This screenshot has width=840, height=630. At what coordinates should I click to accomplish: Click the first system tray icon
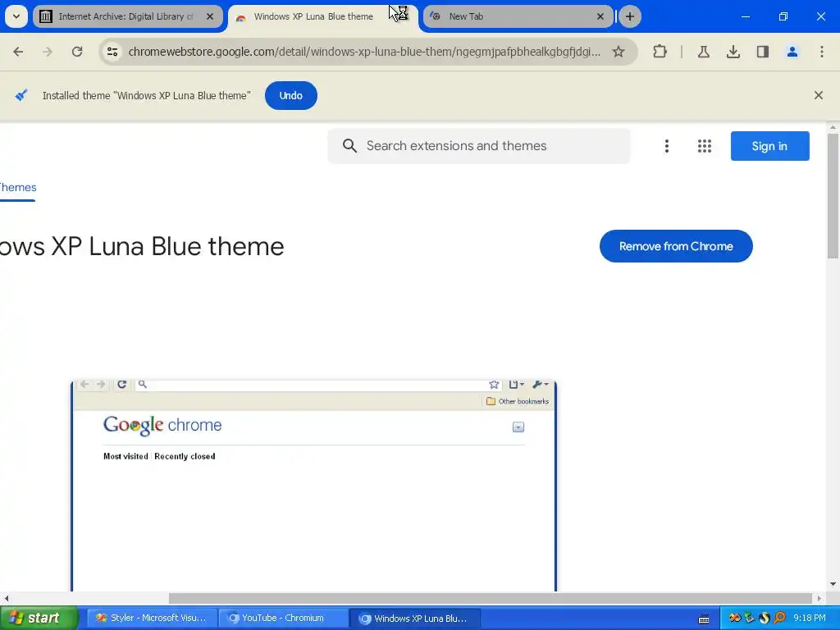(734, 618)
